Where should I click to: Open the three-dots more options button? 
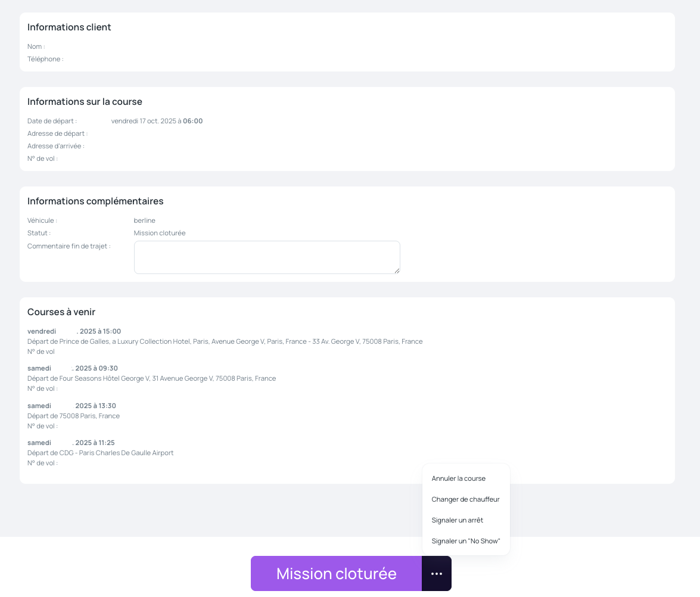tap(437, 574)
